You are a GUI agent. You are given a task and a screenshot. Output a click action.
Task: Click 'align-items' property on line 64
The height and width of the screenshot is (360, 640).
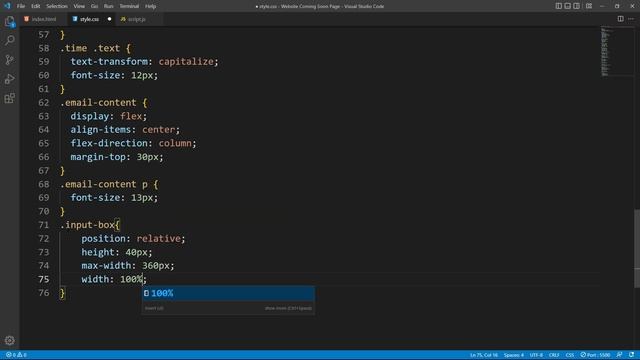click(101, 130)
